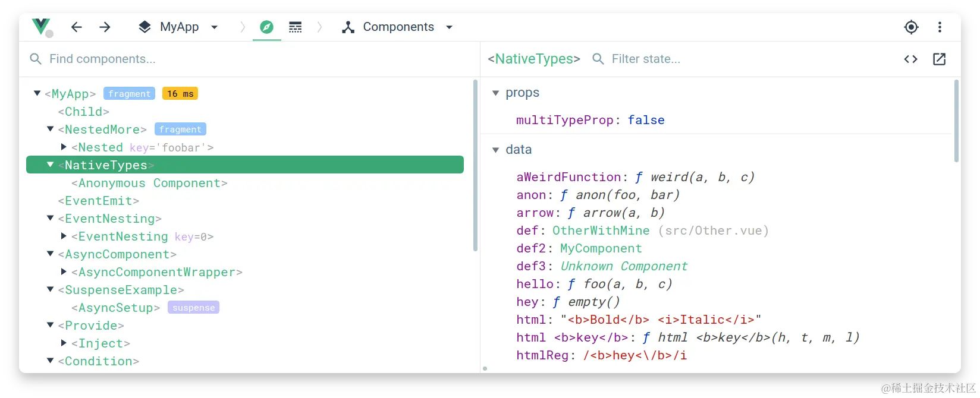Screen dimensions: 980x398
Task: Click the fragment badge next to MyApp
Action: (129, 94)
